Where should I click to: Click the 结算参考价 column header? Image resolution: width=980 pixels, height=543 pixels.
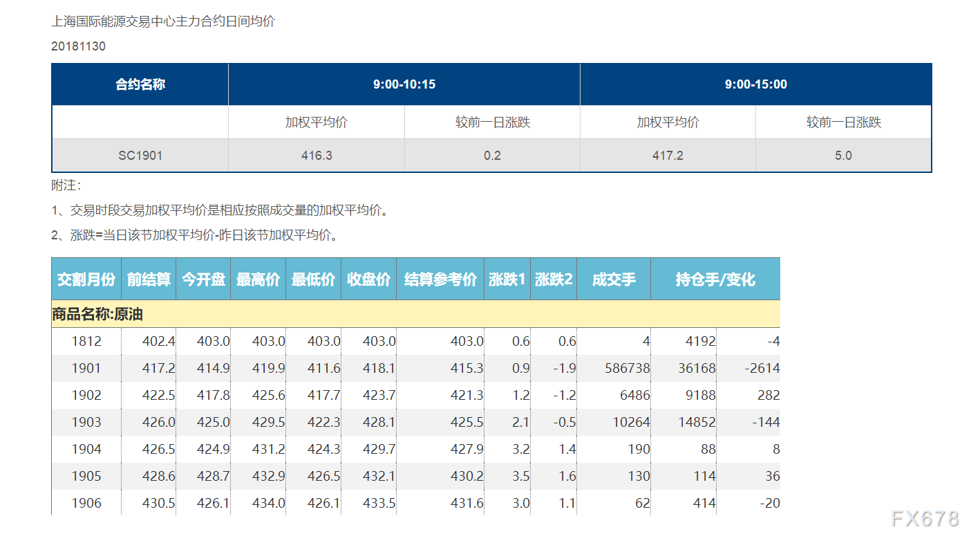(x=440, y=279)
